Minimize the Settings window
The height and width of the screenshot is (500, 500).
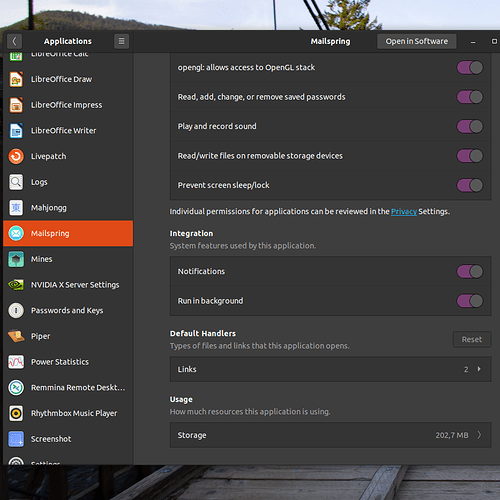click(473, 42)
